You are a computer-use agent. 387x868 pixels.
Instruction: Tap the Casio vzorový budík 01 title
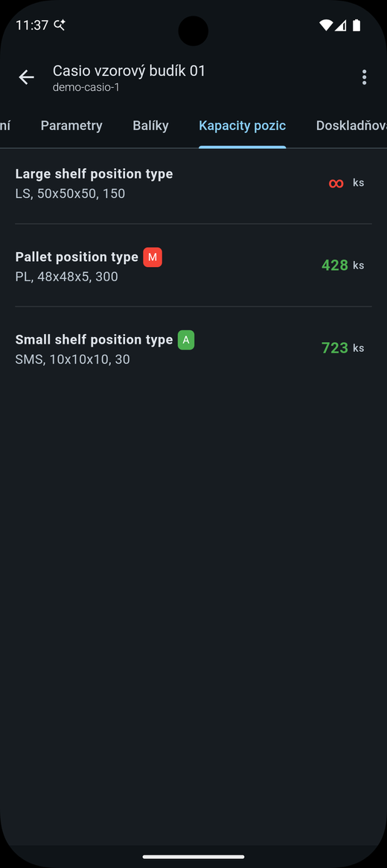pyautogui.click(x=129, y=71)
